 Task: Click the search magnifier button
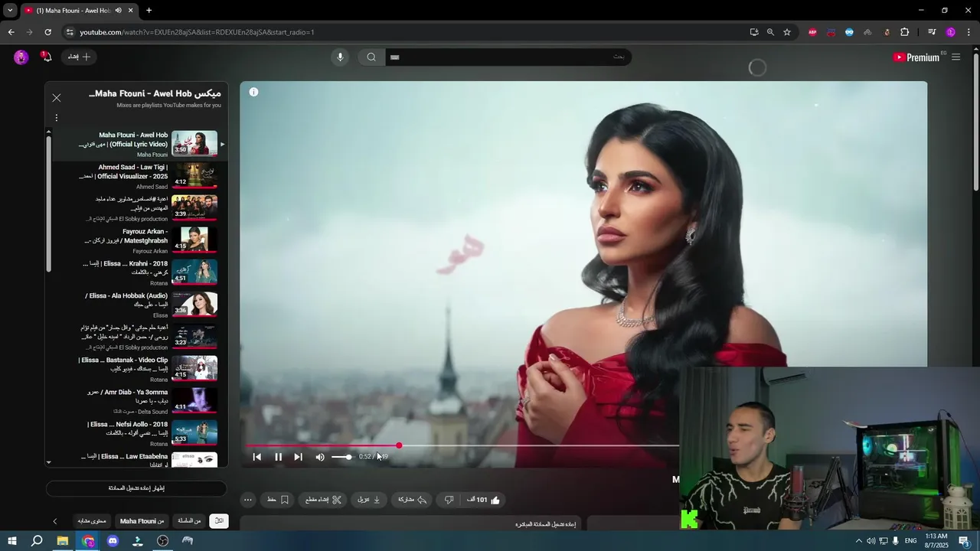pyautogui.click(x=371, y=57)
